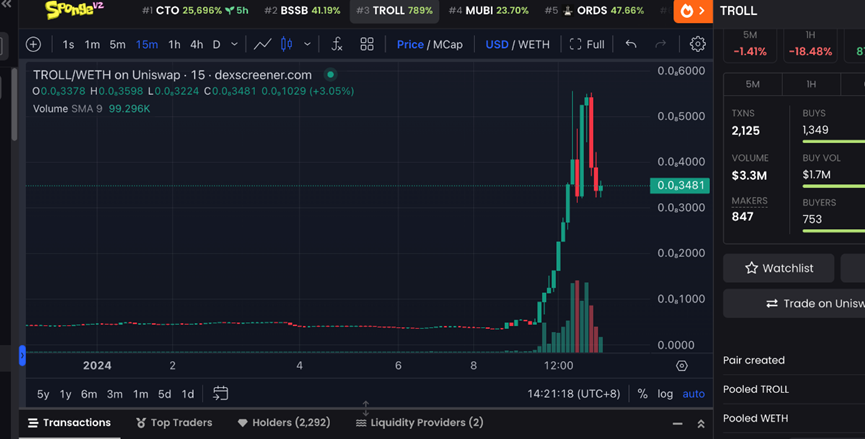Minimize the transactions panel dash icon

click(677, 424)
